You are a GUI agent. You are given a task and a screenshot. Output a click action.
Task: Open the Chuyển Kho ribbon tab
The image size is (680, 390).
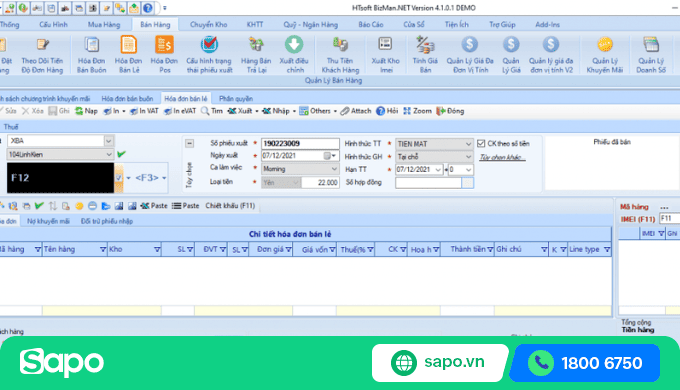(x=209, y=24)
